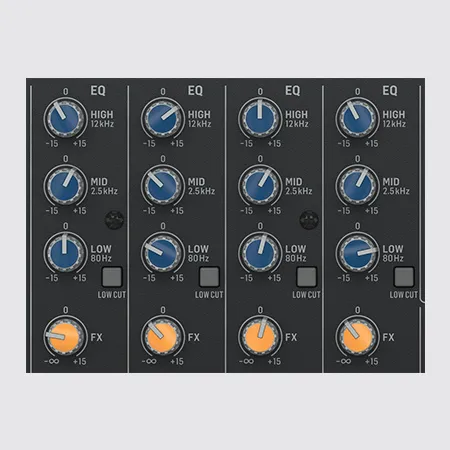450x450 pixels.
Task: Click the EQ label on channel three
Action: [x=293, y=91]
